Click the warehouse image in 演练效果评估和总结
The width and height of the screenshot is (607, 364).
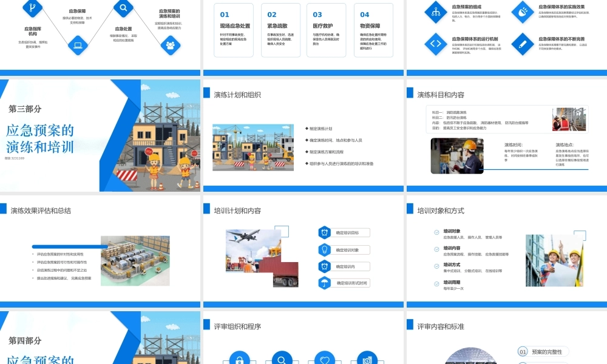coord(135,261)
